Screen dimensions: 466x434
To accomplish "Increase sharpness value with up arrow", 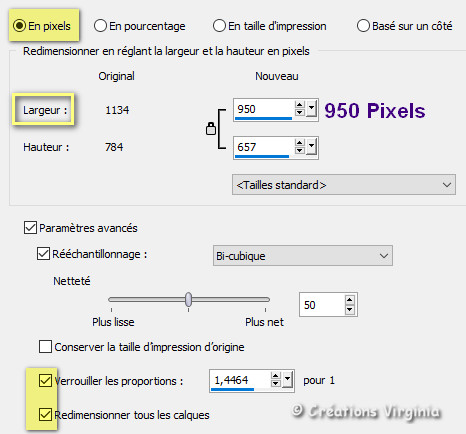I will coord(349,300).
